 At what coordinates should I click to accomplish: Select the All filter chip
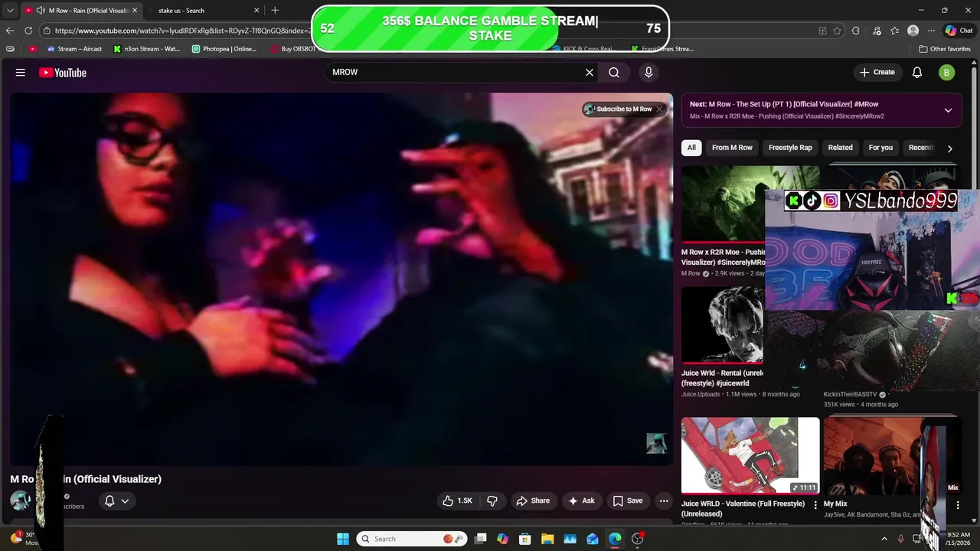point(691,148)
